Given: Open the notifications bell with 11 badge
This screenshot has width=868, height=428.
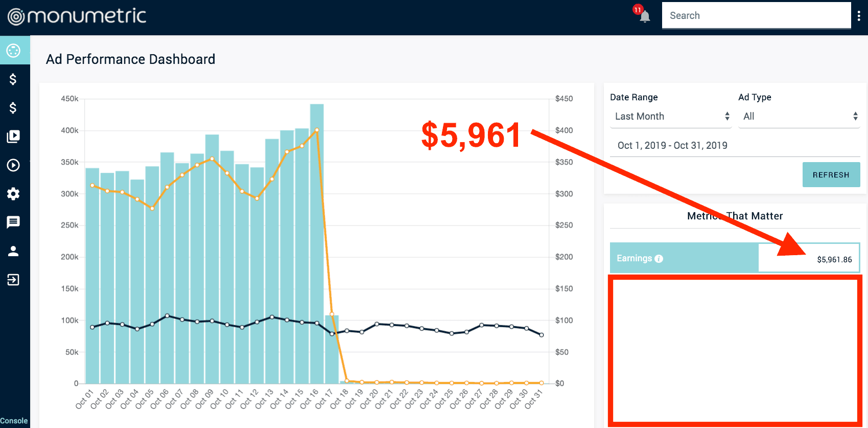Looking at the screenshot, I should point(644,16).
